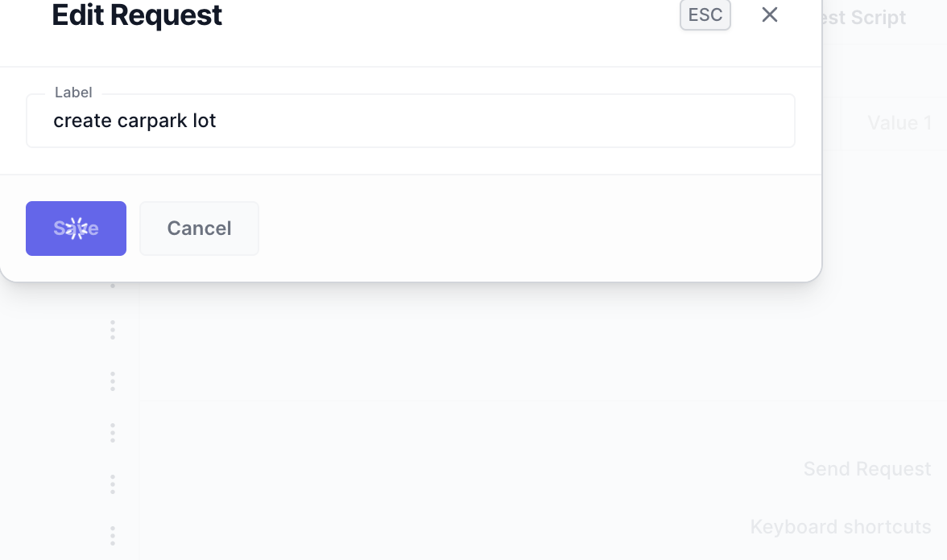Screen dimensions: 947x560
Task: Click the Edit Request dialog title
Action: 137,15
